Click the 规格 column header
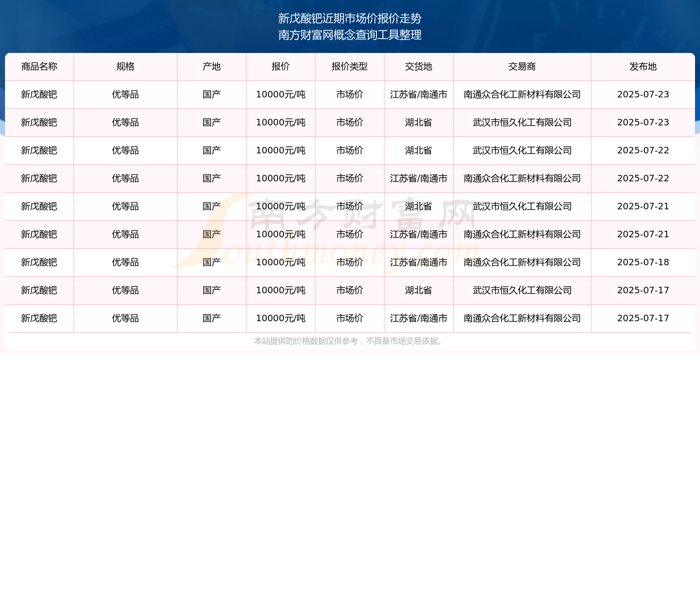The height and width of the screenshot is (602, 700). click(125, 67)
